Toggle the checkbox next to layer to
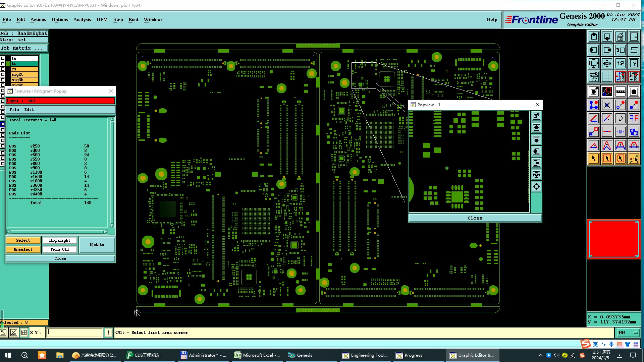 [3, 58]
